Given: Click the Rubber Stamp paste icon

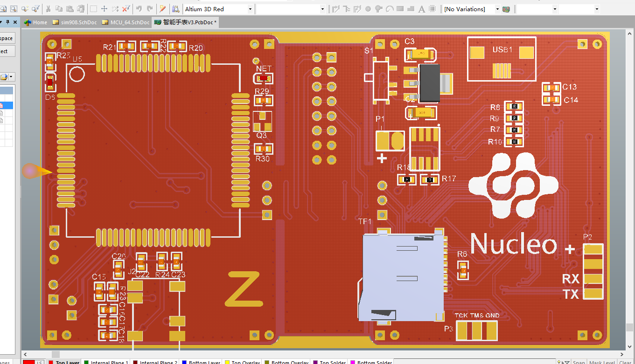Looking at the screenshot, I should [81, 9].
